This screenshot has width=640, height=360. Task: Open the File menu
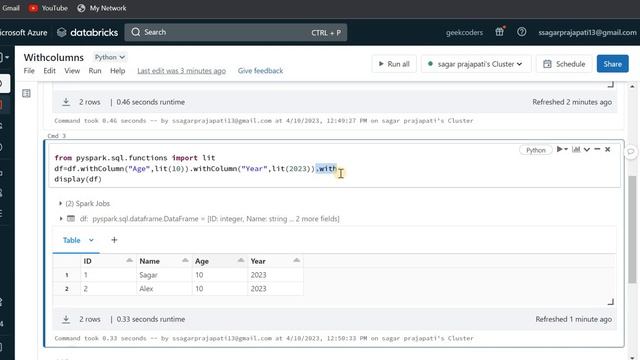pos(29,71)
